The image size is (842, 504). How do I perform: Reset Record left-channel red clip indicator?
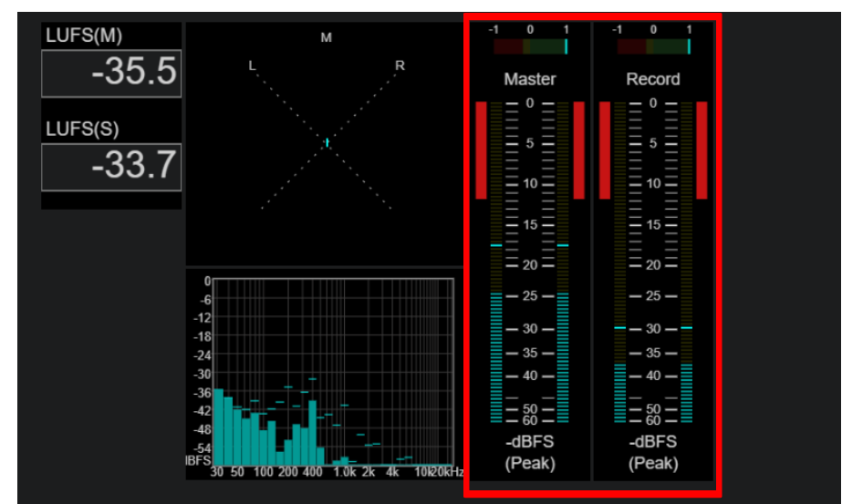[x=605, y=150]
